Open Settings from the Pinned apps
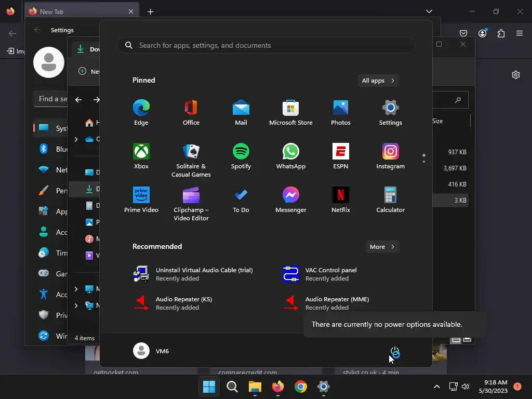The image size is (532, 399). [x=391, y=113]
